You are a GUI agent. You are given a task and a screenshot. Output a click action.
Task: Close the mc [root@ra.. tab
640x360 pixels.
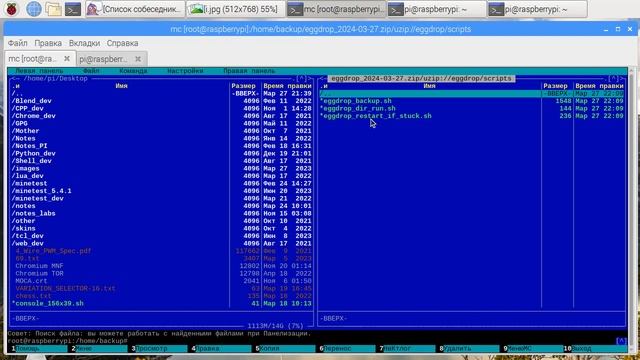point(67,58)
